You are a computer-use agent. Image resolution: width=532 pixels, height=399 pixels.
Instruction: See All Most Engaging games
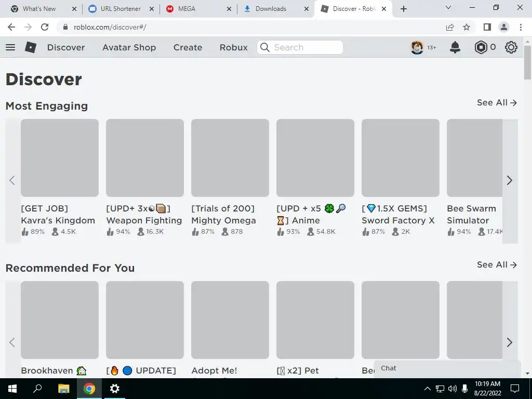[497, 102]
